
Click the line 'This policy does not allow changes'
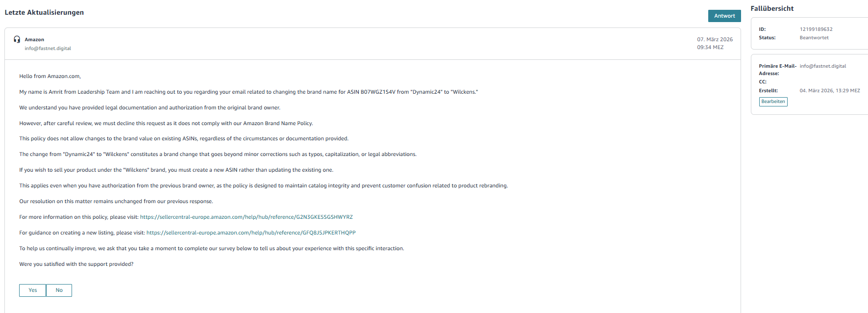click(x=184, y=138)
